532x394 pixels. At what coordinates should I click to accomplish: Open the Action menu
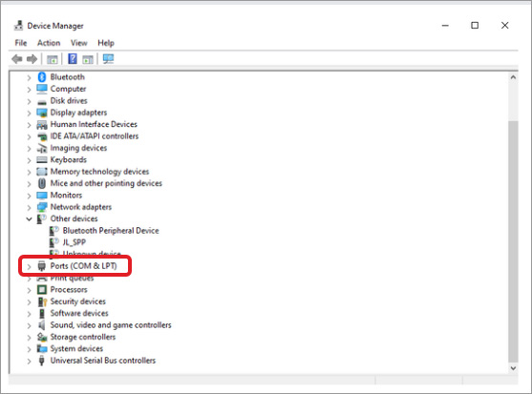point(49,43)
